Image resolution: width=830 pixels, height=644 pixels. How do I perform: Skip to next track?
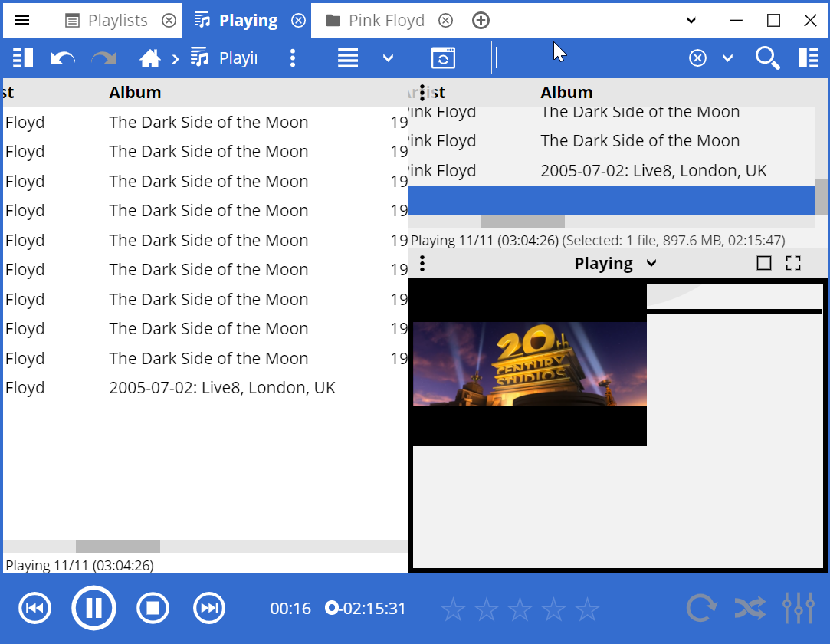208,609
